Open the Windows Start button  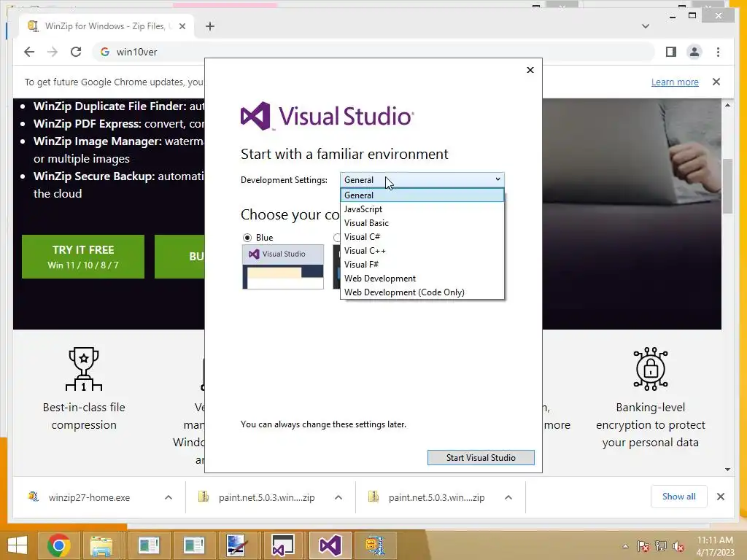[x=18, y=545]
